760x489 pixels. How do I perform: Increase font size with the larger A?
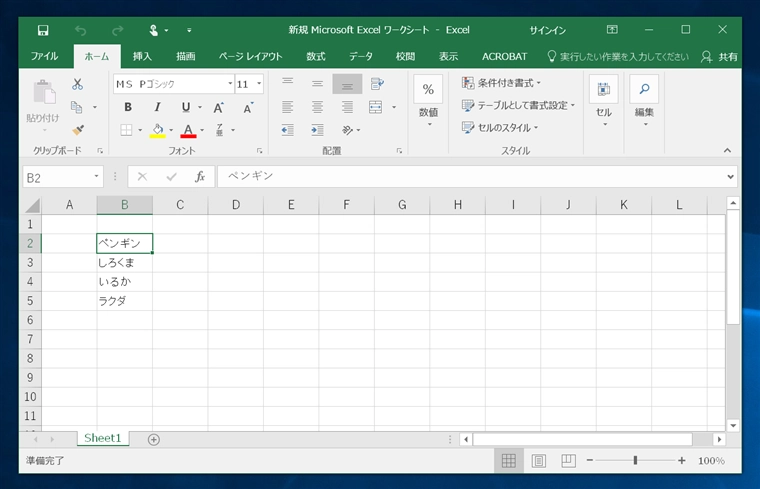point(219,108)
